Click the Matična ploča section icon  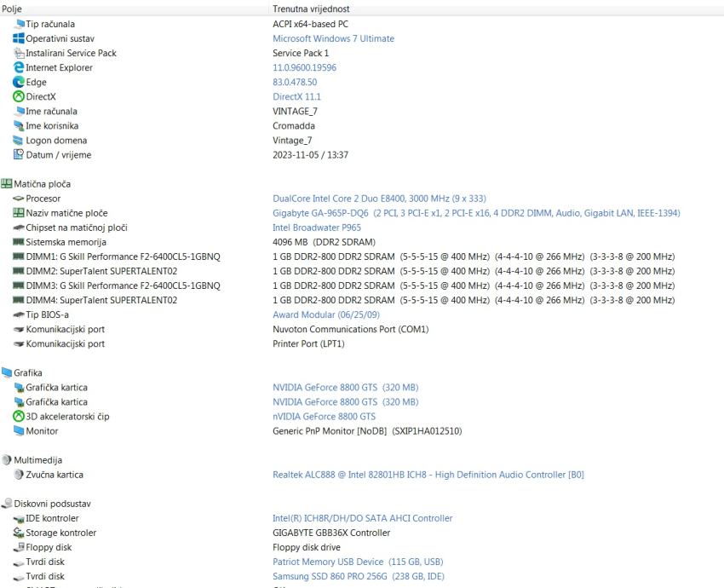click(7, 184)
